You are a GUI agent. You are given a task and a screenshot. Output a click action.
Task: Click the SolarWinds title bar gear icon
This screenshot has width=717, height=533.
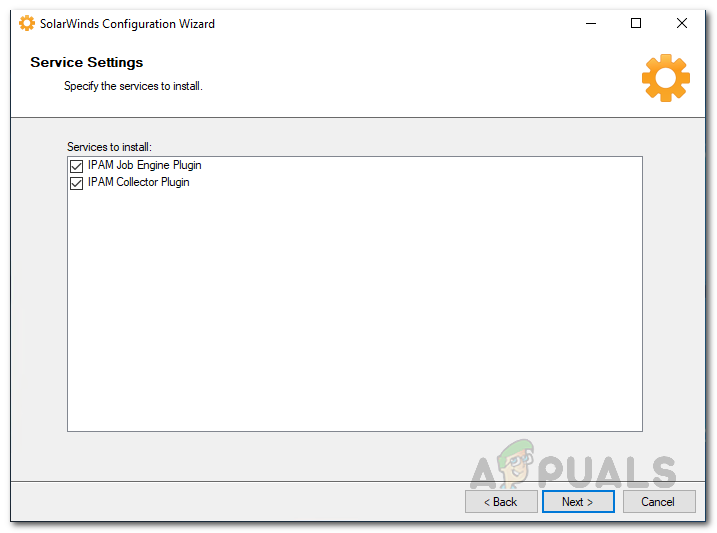tap(27, 23)
